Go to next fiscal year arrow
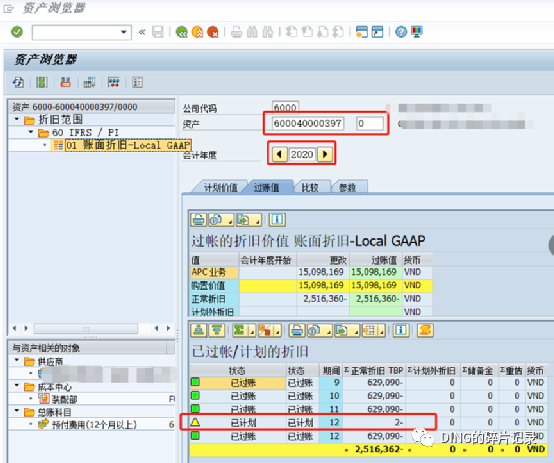 (x=325, y=154)
